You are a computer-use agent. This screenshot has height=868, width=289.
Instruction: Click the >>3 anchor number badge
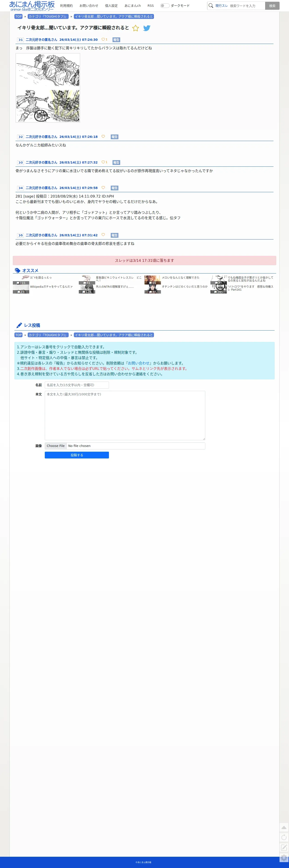click(x=20, y=162)
